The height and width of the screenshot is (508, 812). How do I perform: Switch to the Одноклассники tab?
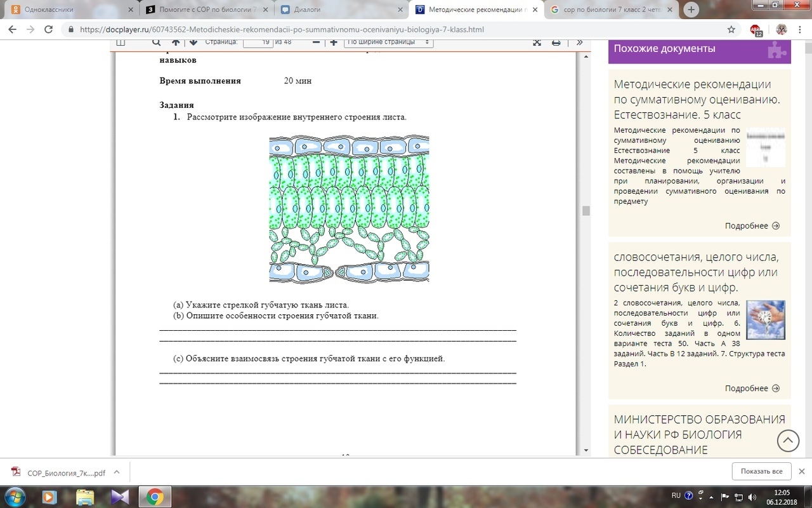[x=69, y=10]
